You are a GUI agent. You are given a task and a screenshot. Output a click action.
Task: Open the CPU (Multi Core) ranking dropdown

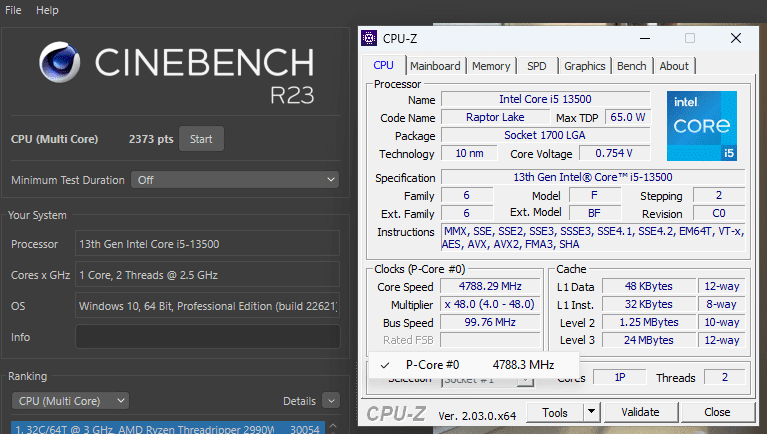[x=70, y=401]
